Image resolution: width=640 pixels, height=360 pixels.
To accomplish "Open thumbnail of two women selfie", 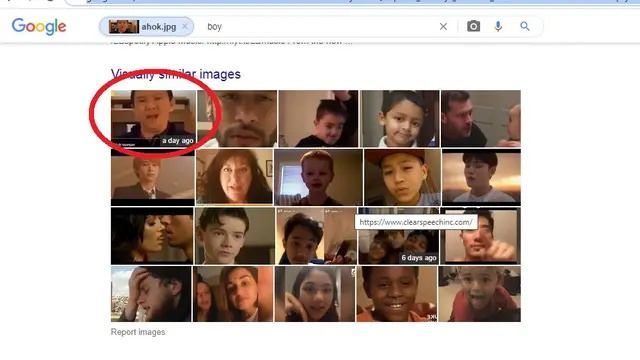I will 233,294.
